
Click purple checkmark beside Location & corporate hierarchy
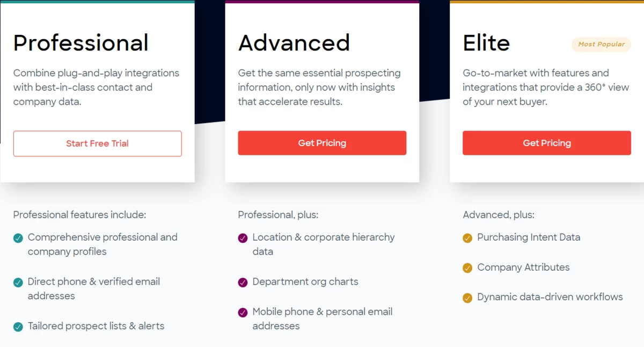pyautogui.click(x=243, y=238)
